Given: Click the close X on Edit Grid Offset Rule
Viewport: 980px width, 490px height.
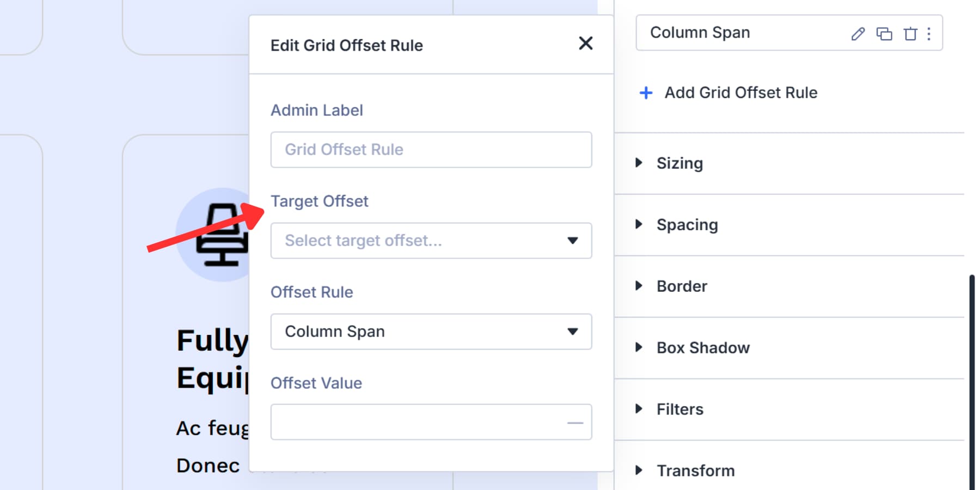Looking at the screenshot, I should pyautogui.click(x=586, y=44).
